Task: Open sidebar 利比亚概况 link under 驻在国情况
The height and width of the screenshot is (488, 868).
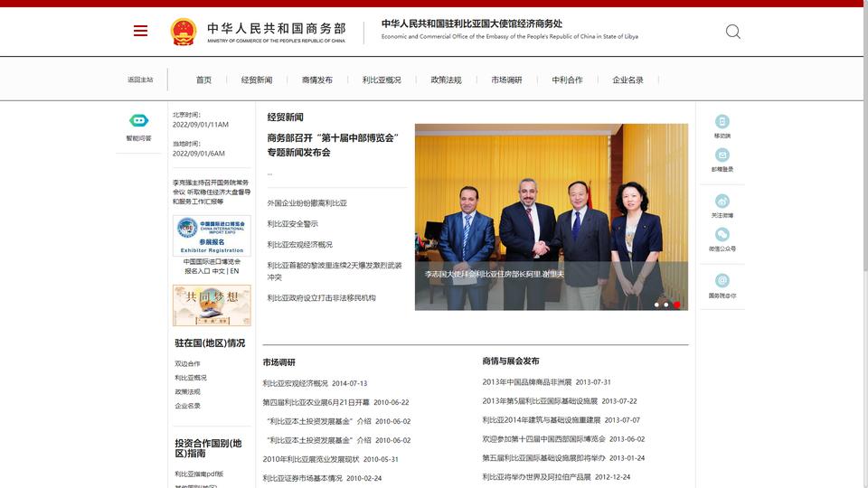Action: 191,378
